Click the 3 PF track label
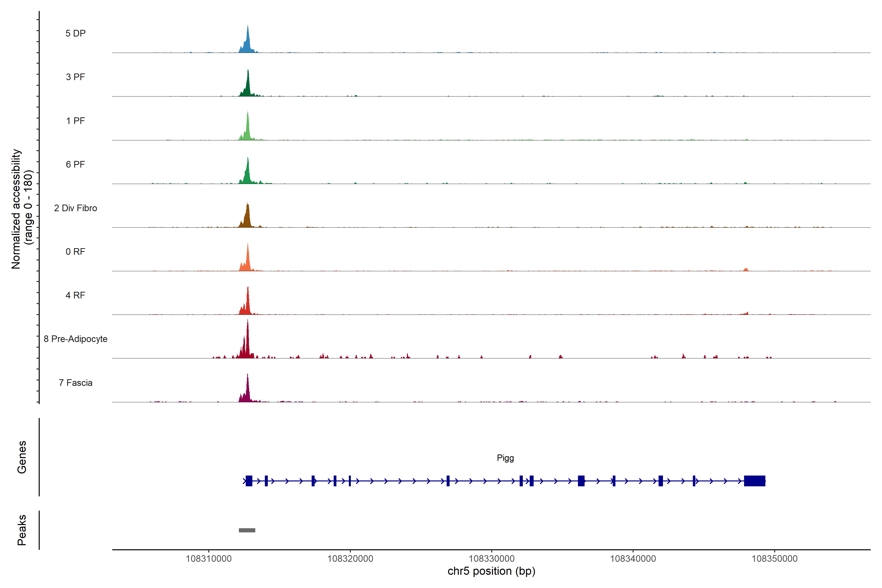This screenshot has height=588, width=882. click(75, 77)
